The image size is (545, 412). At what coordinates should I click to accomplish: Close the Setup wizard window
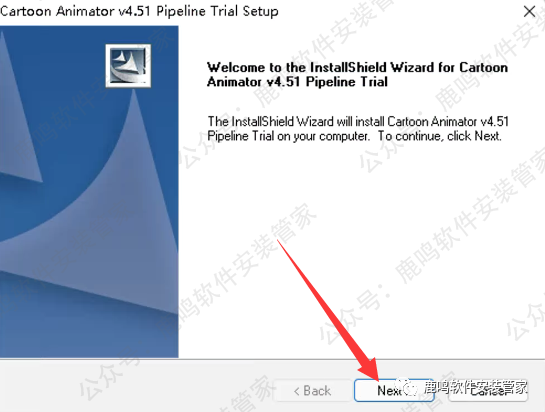(x=529, y=11)
